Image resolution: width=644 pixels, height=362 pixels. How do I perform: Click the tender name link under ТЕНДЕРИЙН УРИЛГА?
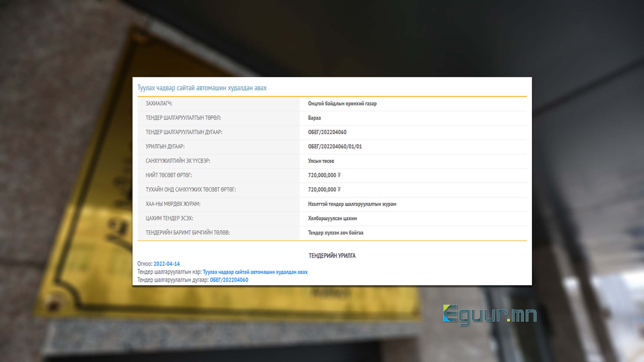point(255,272)
